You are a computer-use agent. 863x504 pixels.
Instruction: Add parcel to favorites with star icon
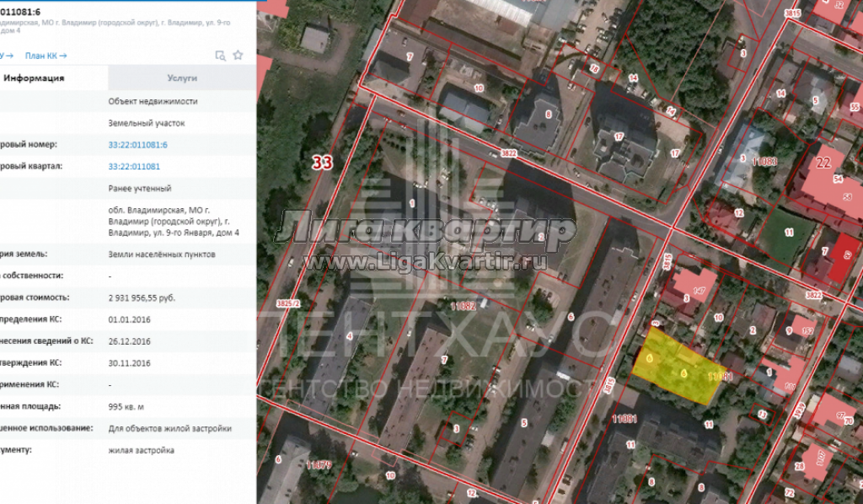pyautogui.click(x=238, y=56)
